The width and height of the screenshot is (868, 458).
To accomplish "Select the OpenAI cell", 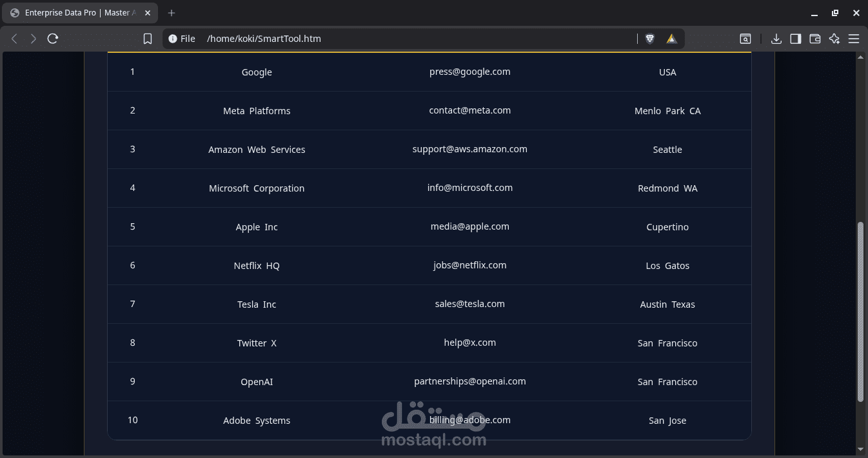I will (x=257, y=382).
